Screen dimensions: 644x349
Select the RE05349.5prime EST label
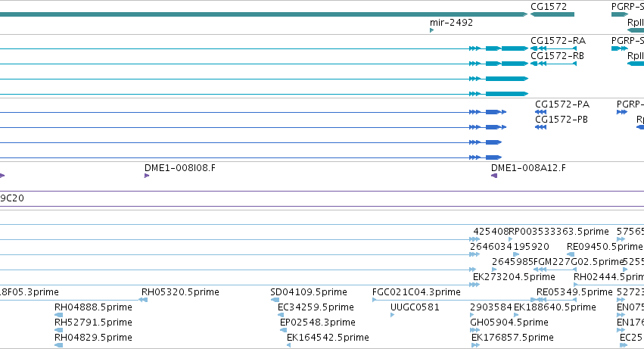click(x=574, y=292)
